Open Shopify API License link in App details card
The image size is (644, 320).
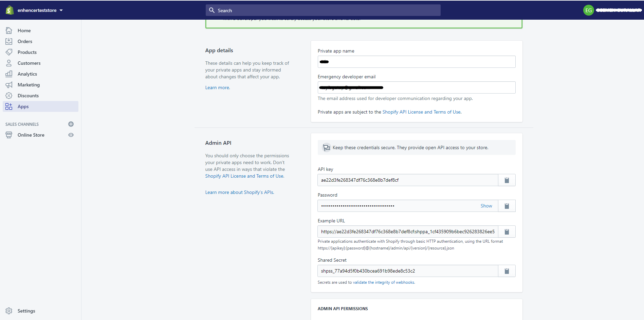coord(422,112)
